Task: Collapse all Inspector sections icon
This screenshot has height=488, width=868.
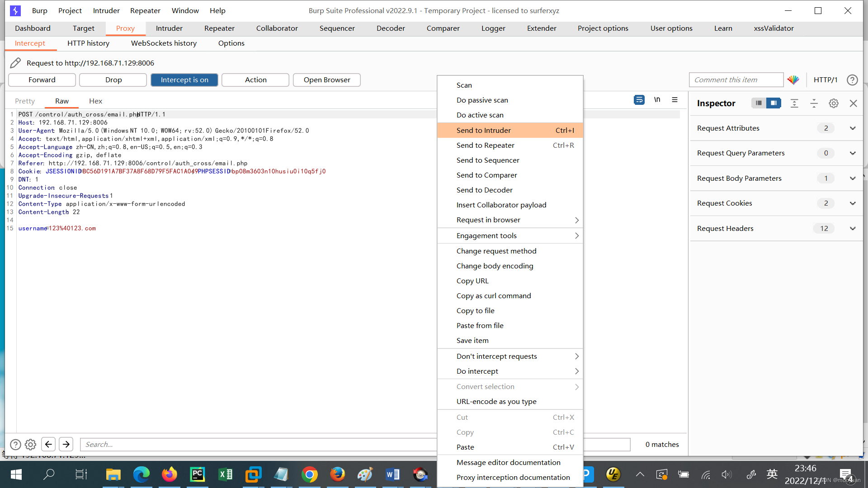Action: (814, 103)
